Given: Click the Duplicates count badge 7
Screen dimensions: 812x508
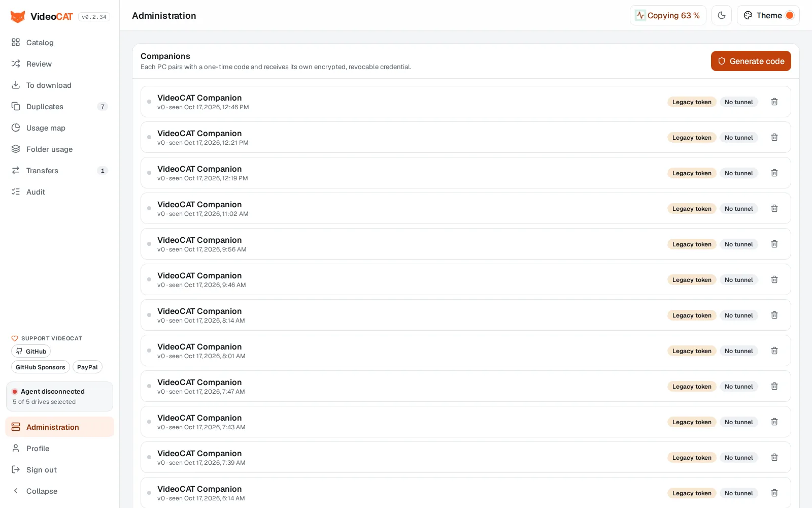Looking at the screenshot, I should coord(103,107).
